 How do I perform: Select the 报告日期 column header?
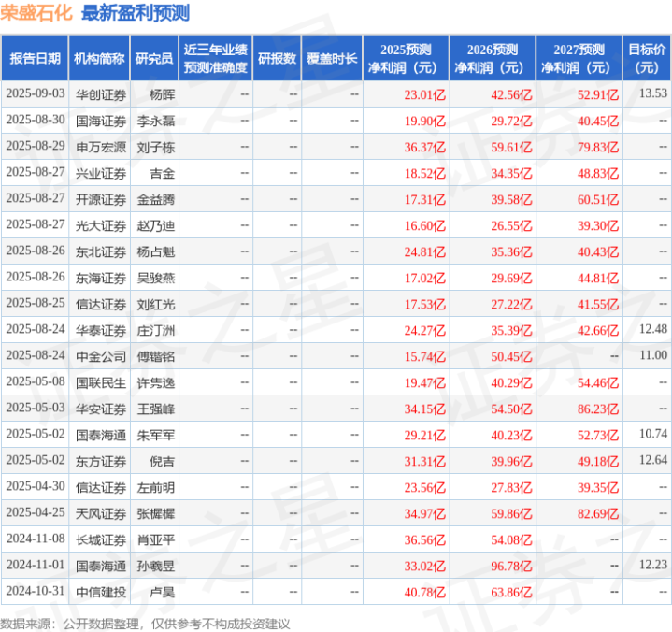tap(35, 58)
